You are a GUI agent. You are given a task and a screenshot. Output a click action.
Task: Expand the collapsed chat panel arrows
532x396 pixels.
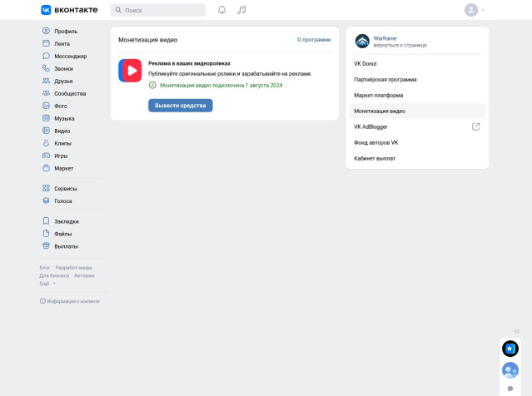pyautogui.click(x=517, y=330)
